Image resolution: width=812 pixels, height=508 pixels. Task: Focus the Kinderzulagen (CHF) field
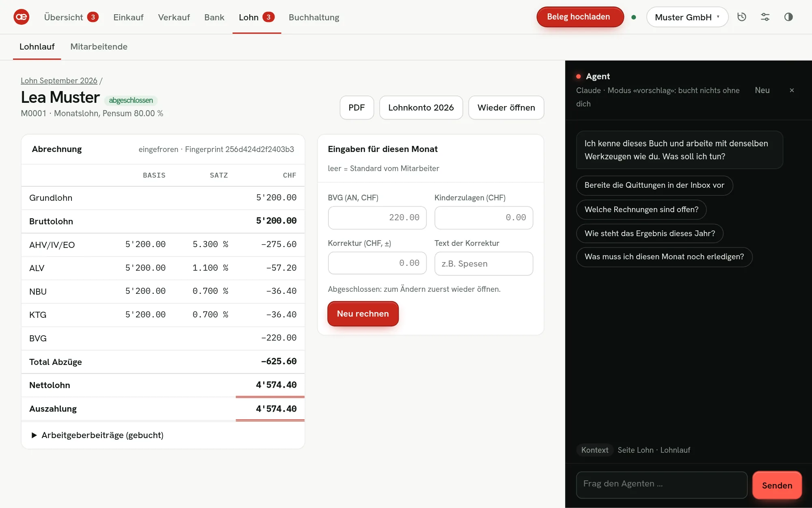coord(484,218)
